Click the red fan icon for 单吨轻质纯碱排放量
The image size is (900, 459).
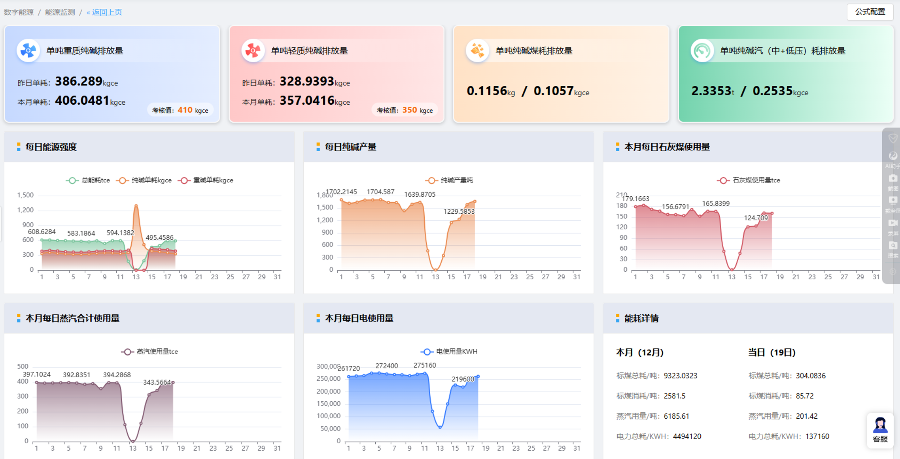point(253,50)
